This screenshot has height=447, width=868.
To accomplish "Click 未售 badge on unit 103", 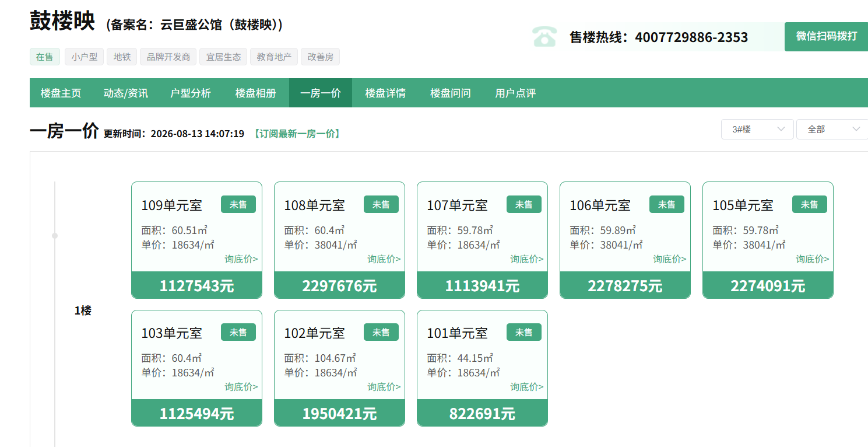I will point(238,332).
